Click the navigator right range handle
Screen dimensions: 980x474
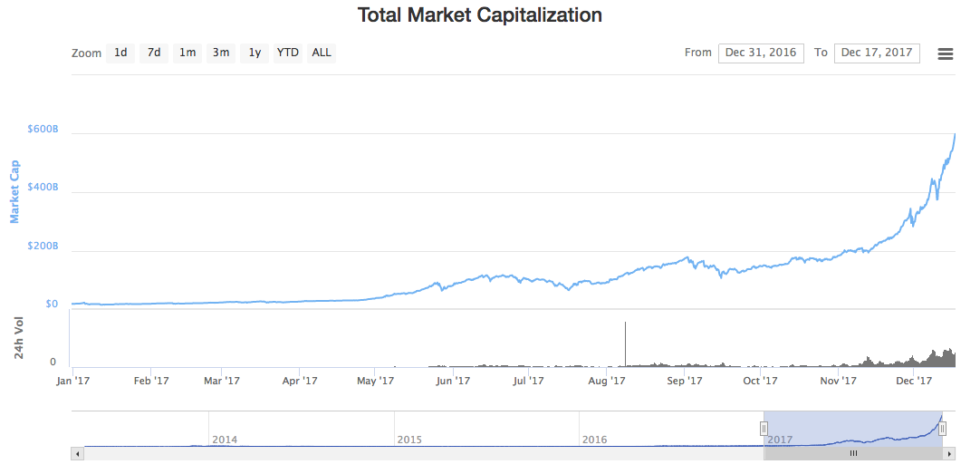click(x=942, y=429)
